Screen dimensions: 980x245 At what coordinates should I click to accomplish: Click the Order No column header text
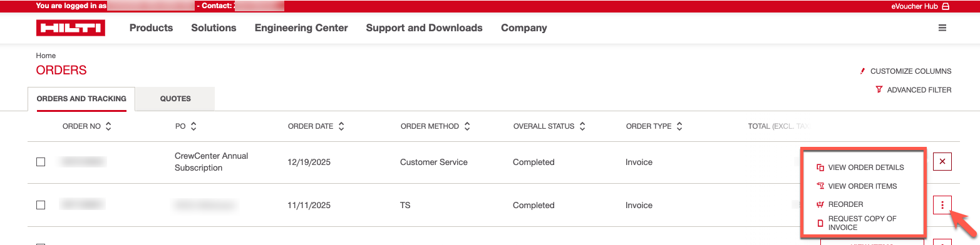click(81, 126)
